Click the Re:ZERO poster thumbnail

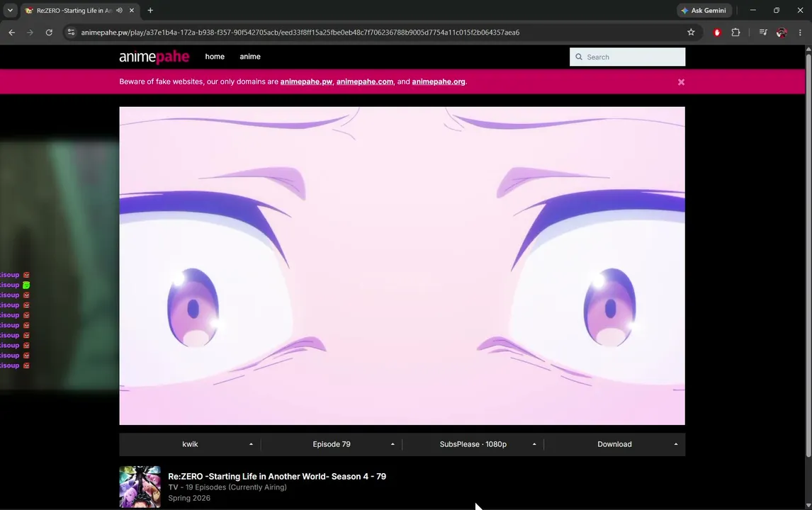(140, 487)
